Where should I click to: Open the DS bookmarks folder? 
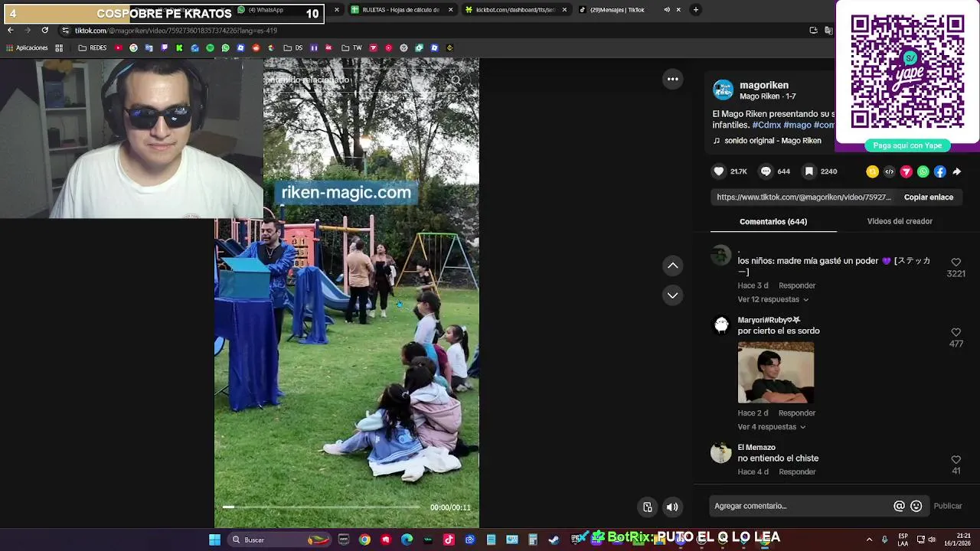tap(293, 48)
